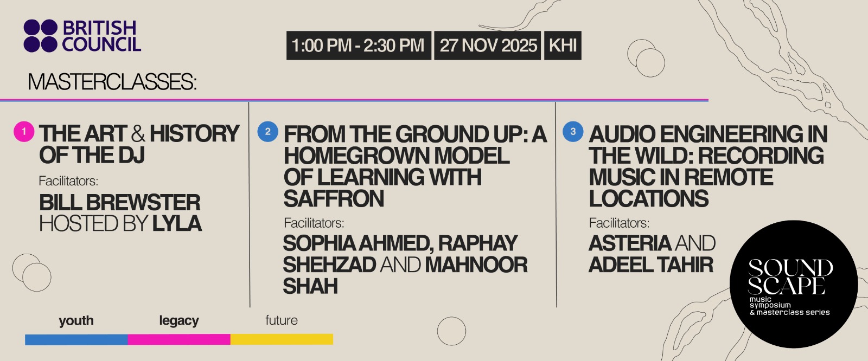Click the MASTERCLASSES heading
Image resolution: width=868 pixels, height=361 pixels.
click(112, 82)
